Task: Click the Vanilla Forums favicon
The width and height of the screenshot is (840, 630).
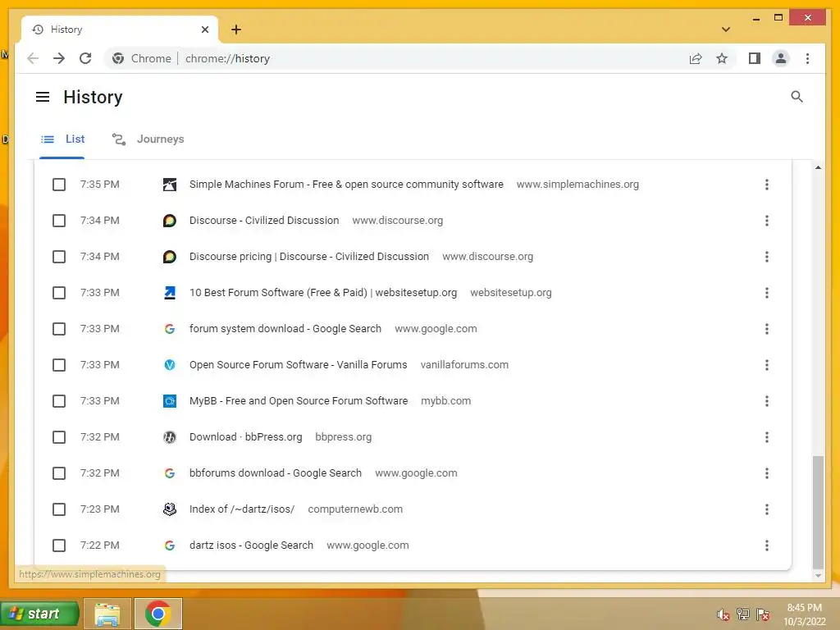Action: coord(169,365)
